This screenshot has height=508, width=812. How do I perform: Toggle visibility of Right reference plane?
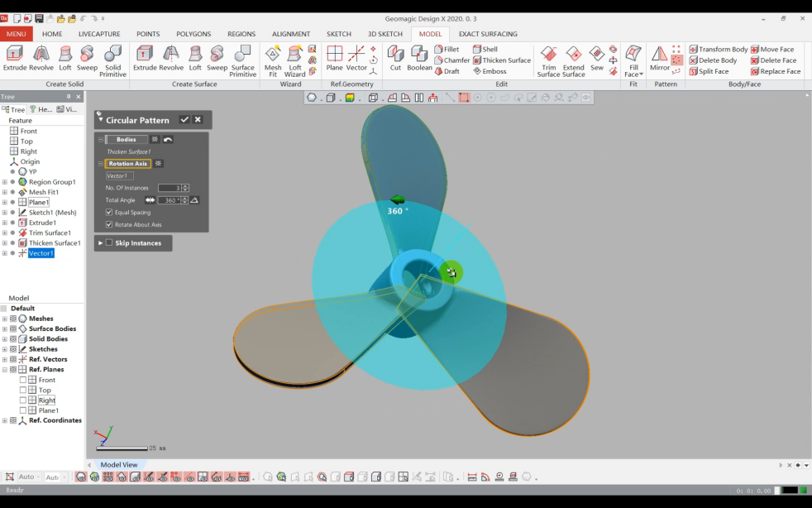click(x=21, y=400)
